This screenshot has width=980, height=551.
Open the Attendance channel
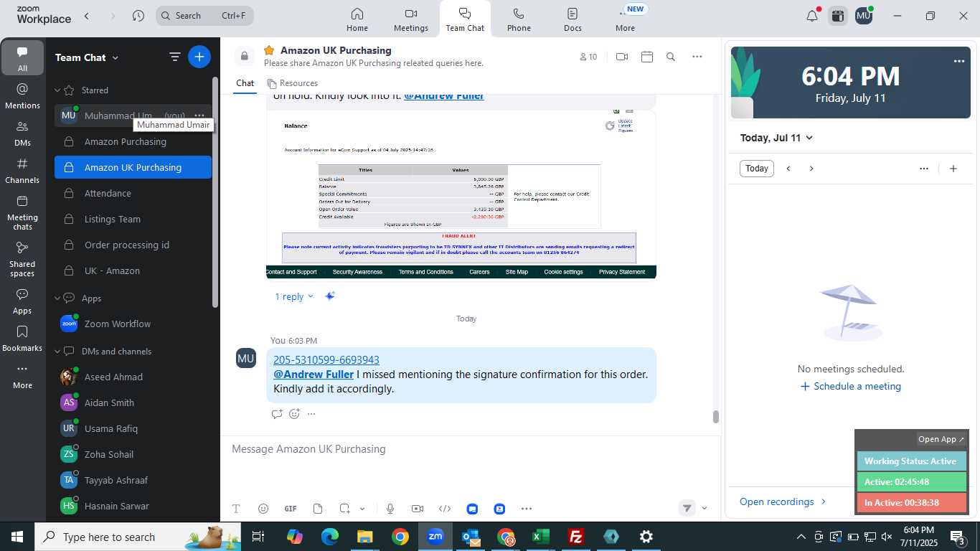coord(133,193)
